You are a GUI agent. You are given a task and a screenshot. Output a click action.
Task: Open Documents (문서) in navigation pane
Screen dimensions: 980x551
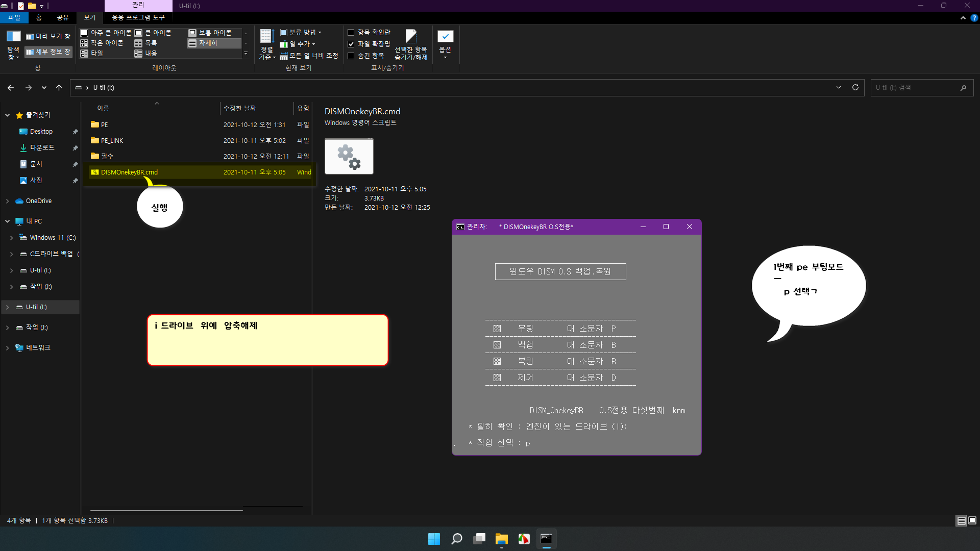(36, 164)
